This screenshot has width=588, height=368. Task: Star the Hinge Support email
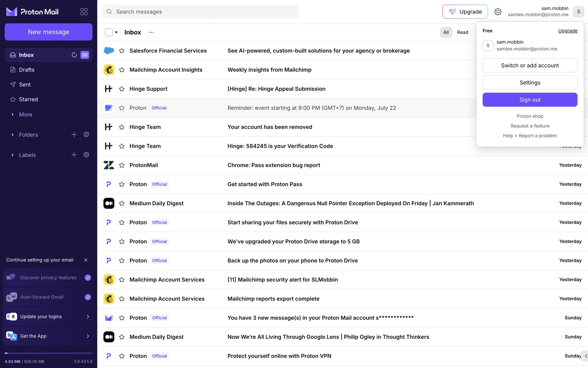coord(122,89)
